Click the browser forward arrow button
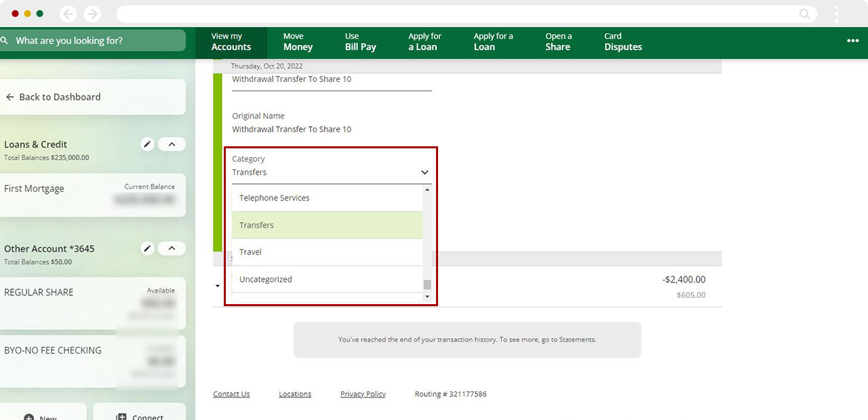 pos(92,14)
